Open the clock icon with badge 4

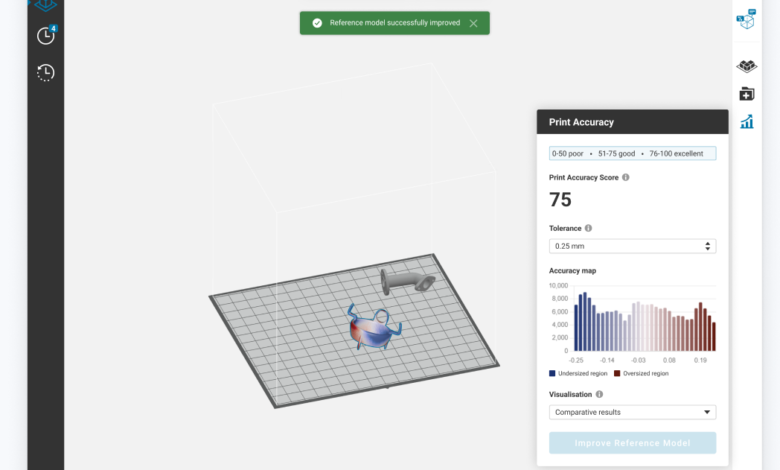(46, 36)
